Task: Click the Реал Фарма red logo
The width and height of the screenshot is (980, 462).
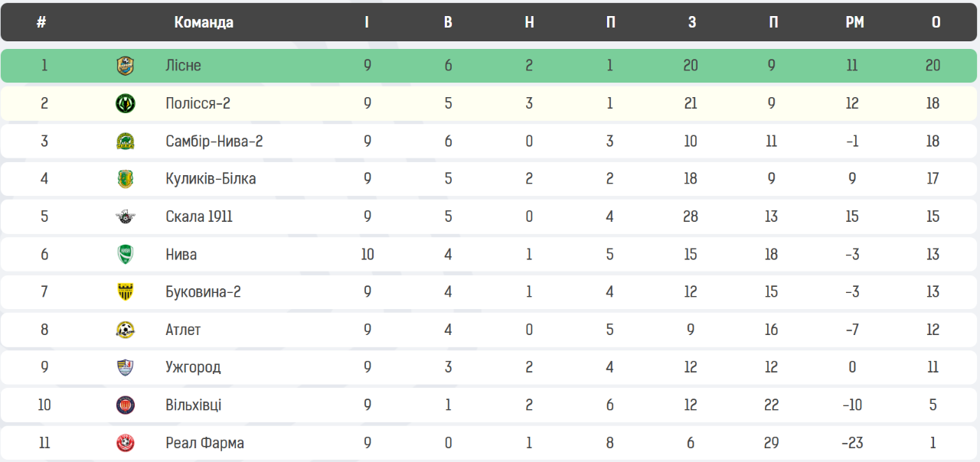Action: click(x=125, y=443)
